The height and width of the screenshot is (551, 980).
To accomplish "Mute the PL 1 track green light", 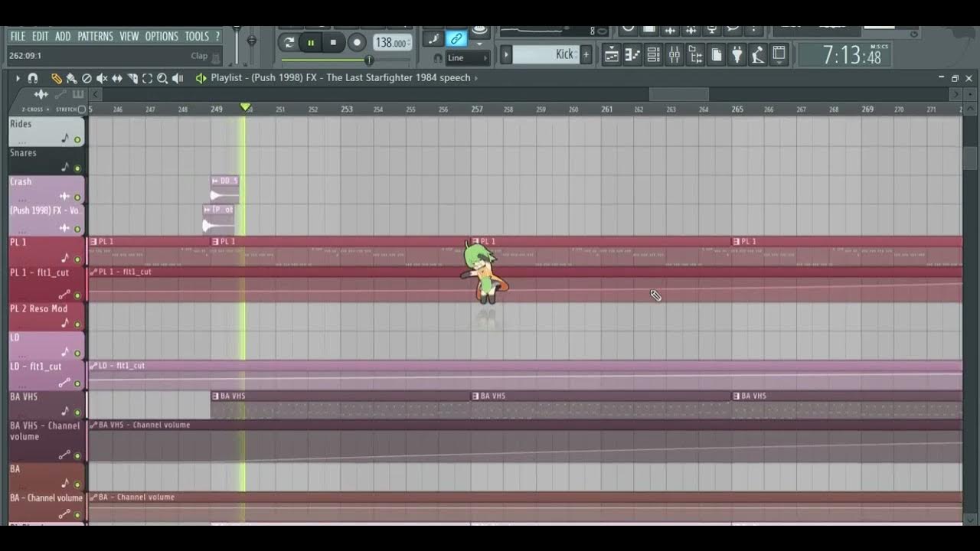I will 77,259.
